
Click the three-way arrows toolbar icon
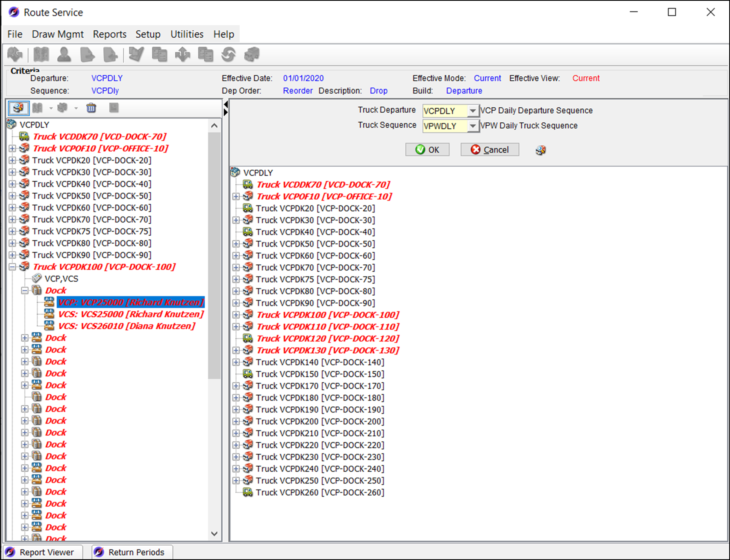click(182, 54)
